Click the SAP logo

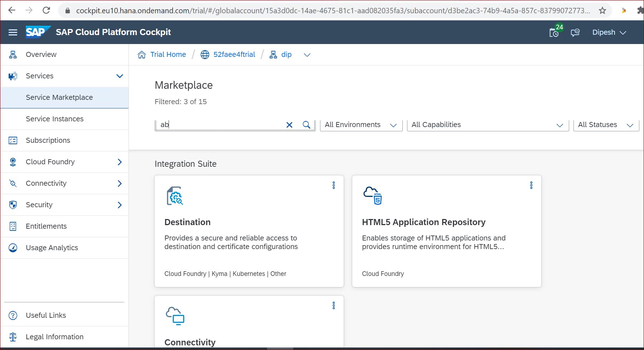tap(37, 32)
